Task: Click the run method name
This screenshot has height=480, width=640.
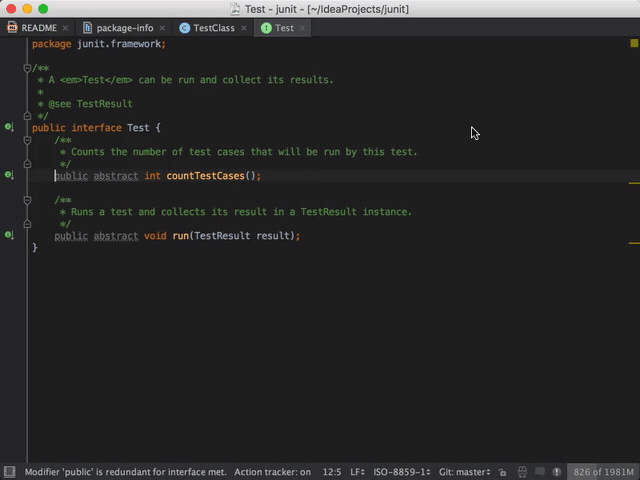Action: pyautogui.click(x=180, y=236)
